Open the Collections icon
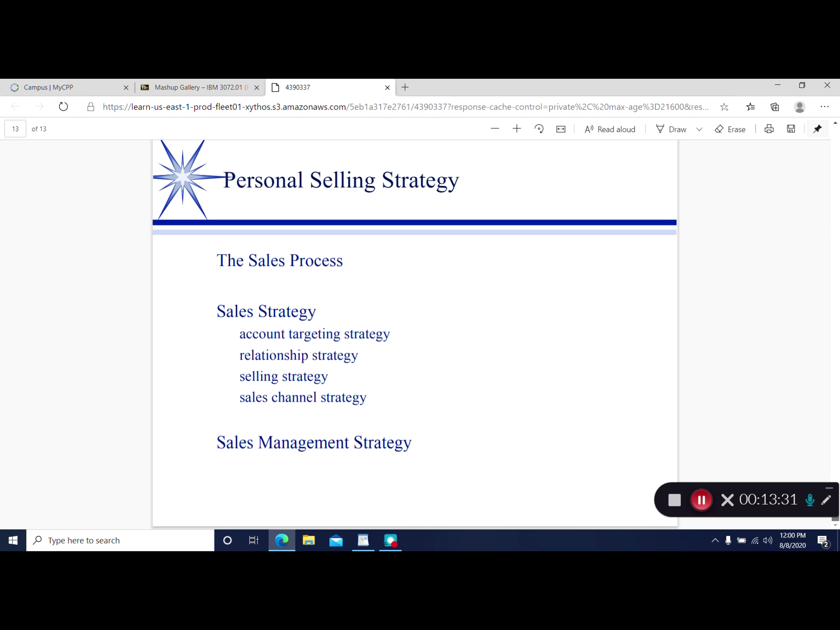Screen dimensions: 840x630 pyautogui.click(x=775, y=107)
